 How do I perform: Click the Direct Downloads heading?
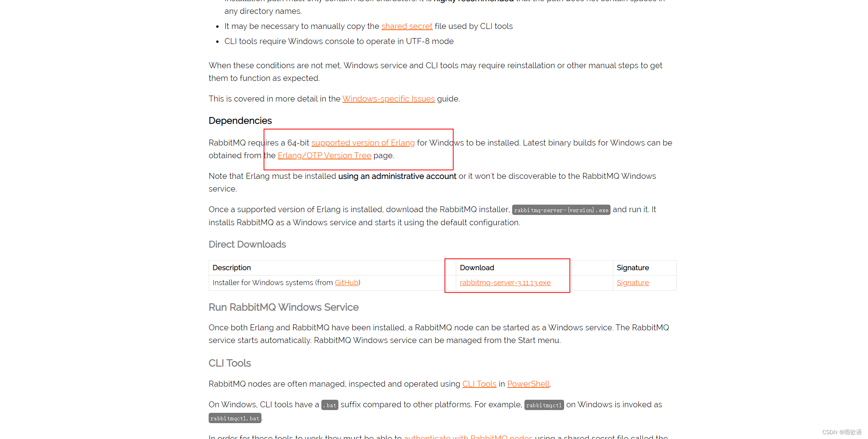coord(247,244)
